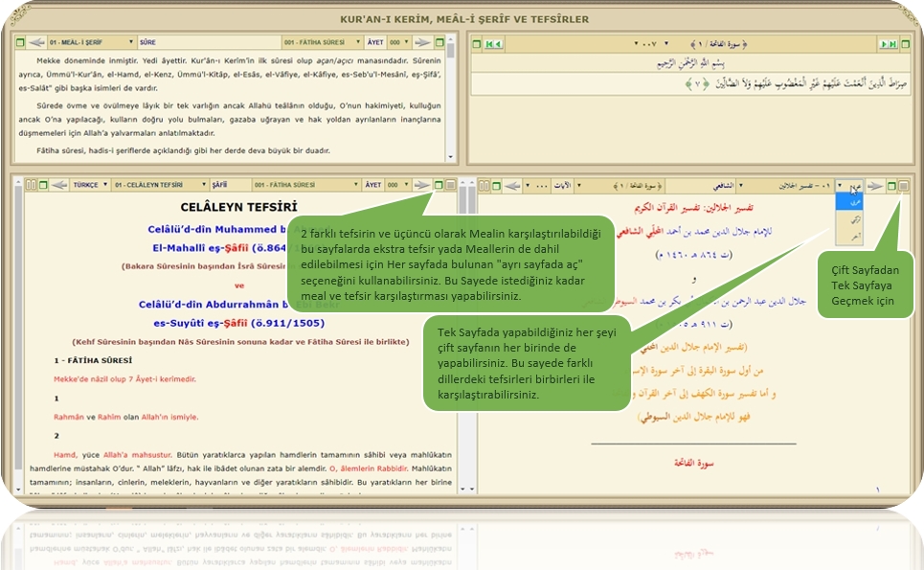Select the highlighted first language option in open dropdown
The height and width of the screenshot is (570, 924).
point(849,201)
